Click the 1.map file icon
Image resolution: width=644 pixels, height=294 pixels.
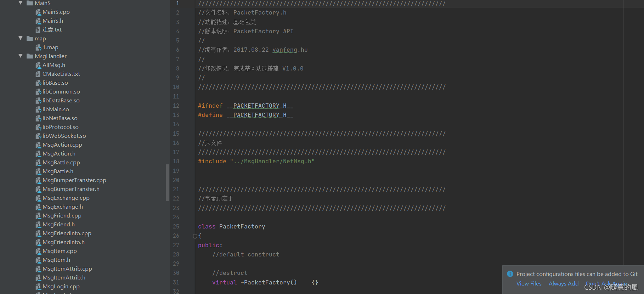(38, 47)
